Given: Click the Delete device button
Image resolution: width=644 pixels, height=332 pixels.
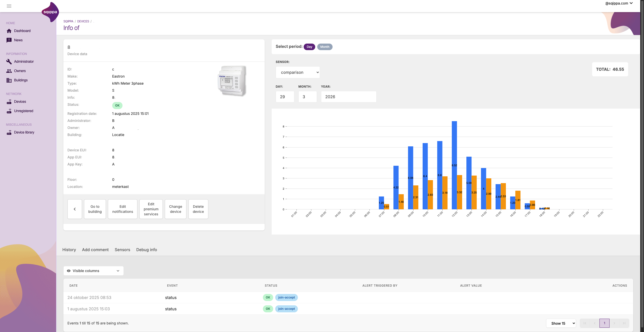Looking at the screenshot, I should click(198, 209).
